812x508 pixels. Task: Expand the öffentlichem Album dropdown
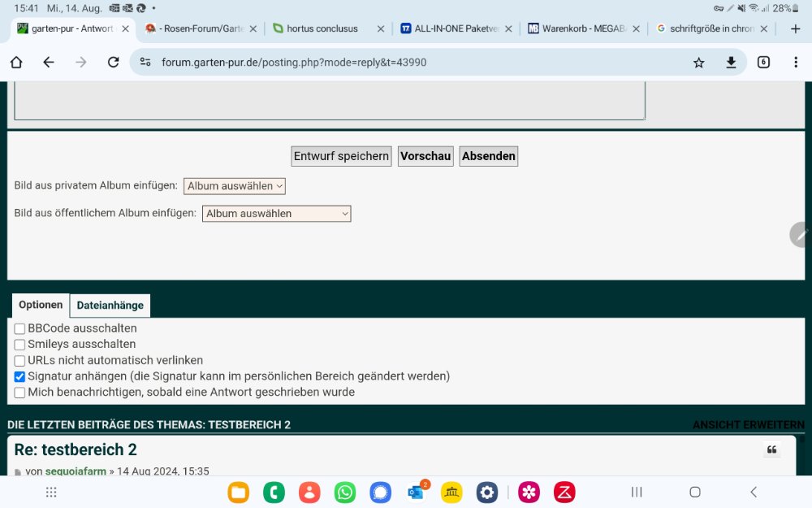(x=276, y=214)
